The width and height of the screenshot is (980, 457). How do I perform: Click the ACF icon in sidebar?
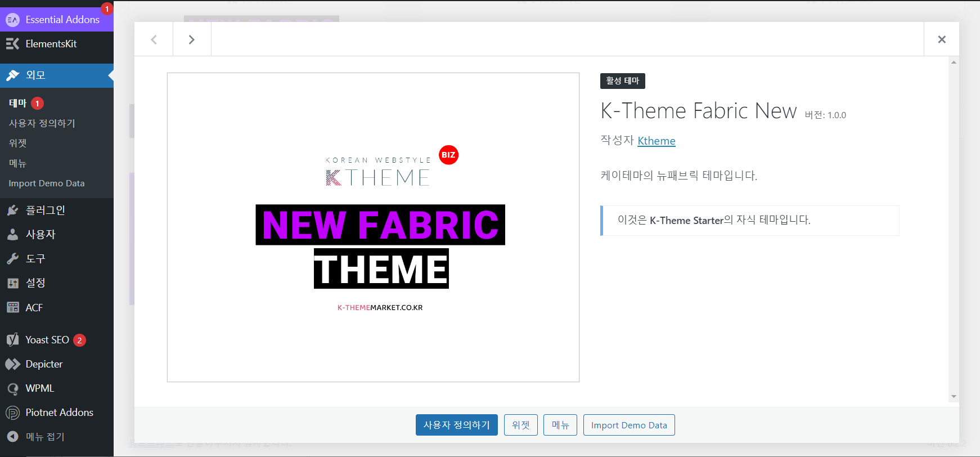point(12,308)
